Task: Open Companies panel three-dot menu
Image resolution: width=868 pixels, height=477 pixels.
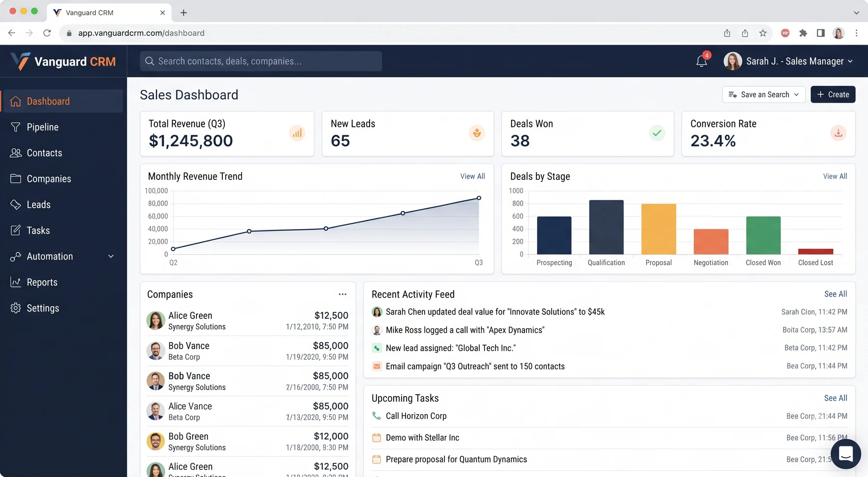Action: click(x=343, y=294)
